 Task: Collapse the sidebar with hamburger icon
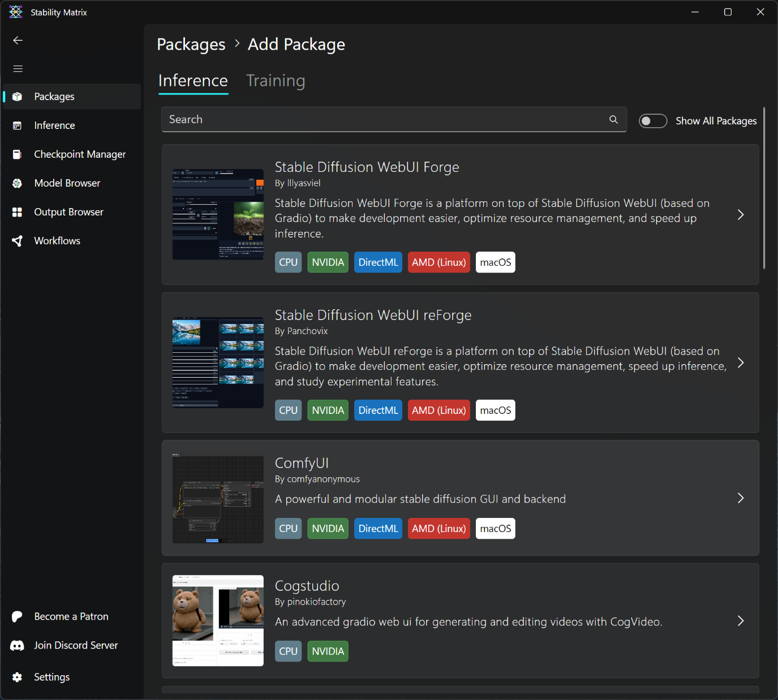point(18,68)
